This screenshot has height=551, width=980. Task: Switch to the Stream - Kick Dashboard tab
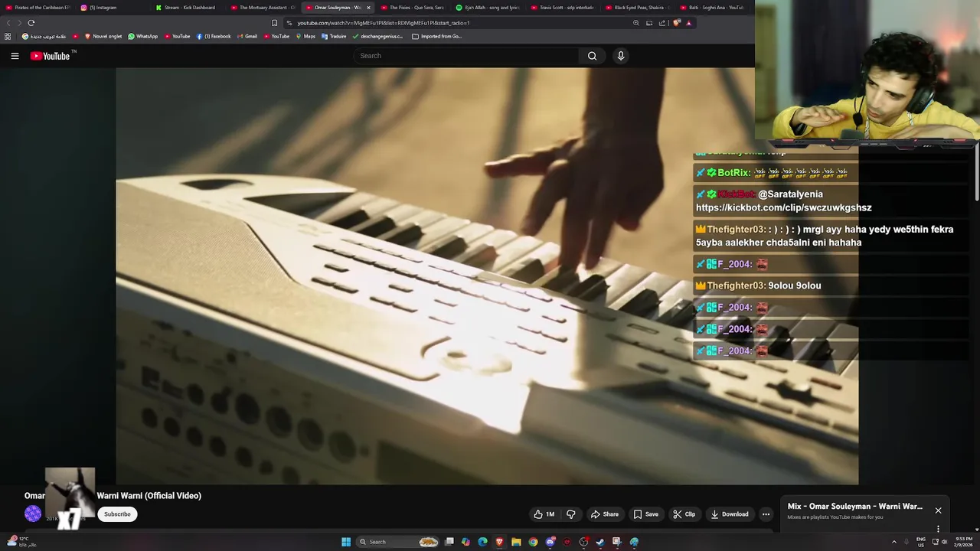pos(189,8)
